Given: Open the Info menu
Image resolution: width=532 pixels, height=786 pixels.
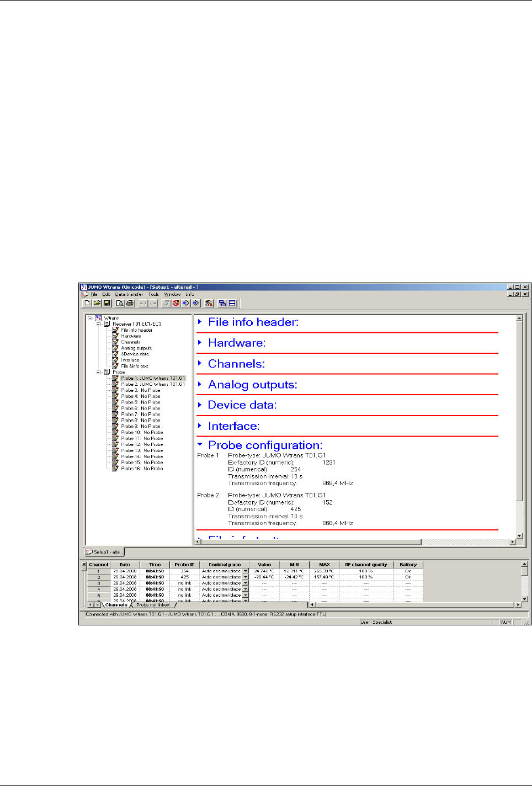Looking at the screenshot, I should coord(190,294).
